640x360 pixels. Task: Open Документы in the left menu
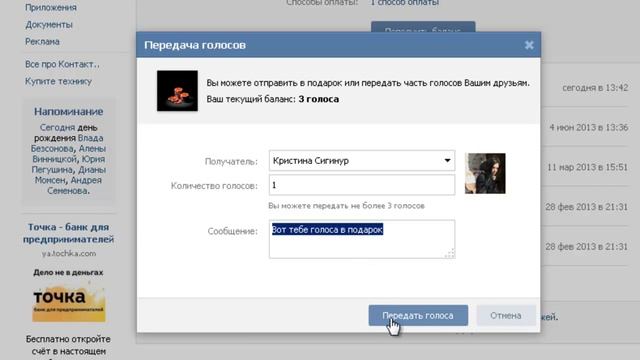(x=49, y=24)
